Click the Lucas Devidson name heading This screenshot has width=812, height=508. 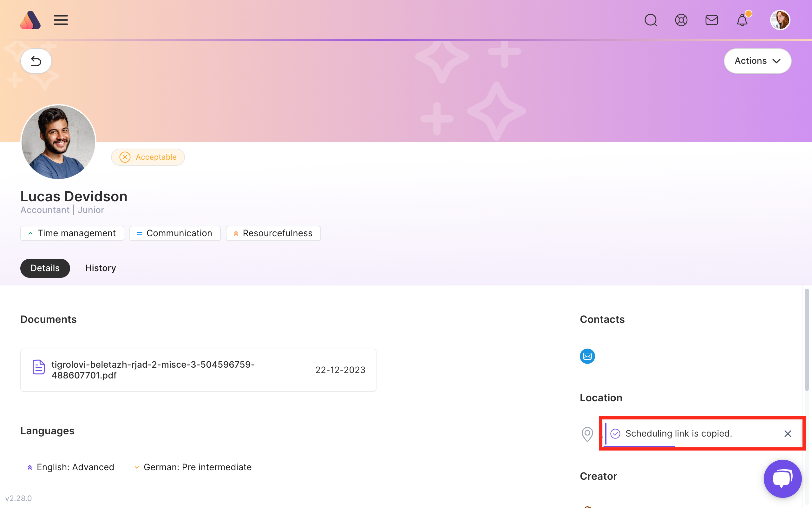click(74, 197)
